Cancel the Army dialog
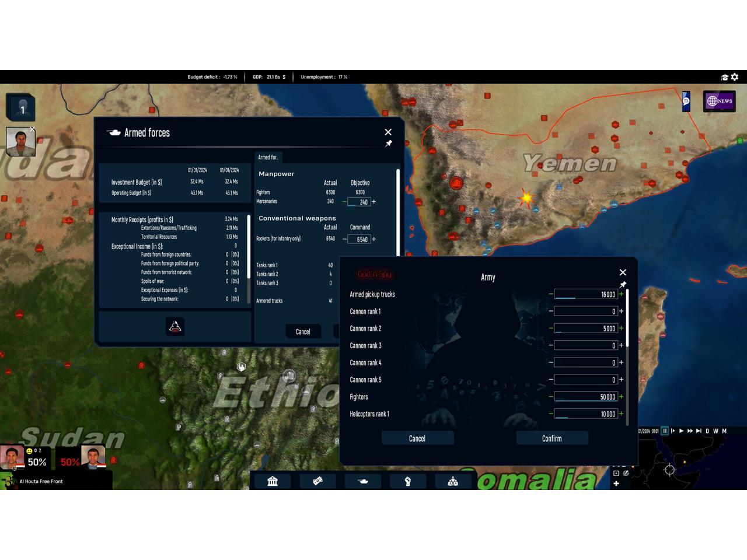The width and height of the screenshot is (747, 560). pyautogui.click(x=417, y=439)
